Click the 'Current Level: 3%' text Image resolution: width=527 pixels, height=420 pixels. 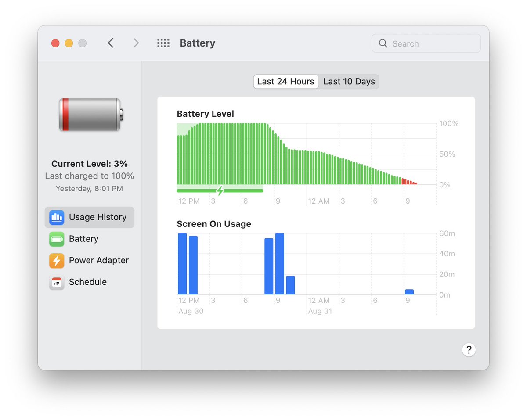90,164
